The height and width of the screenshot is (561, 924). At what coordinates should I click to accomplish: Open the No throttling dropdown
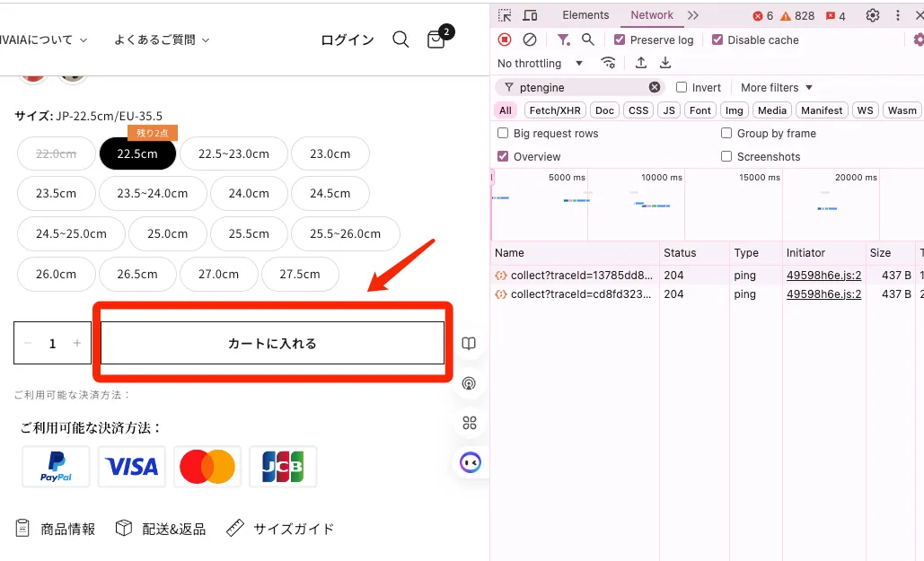click(x=541, y=63)
